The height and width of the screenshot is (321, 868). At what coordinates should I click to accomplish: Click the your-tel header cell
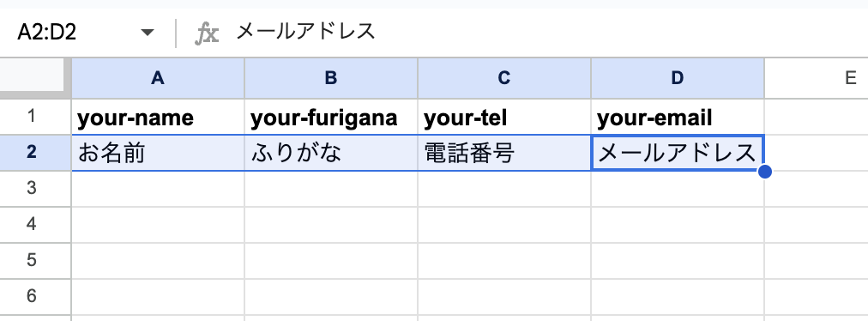(504, 117)
